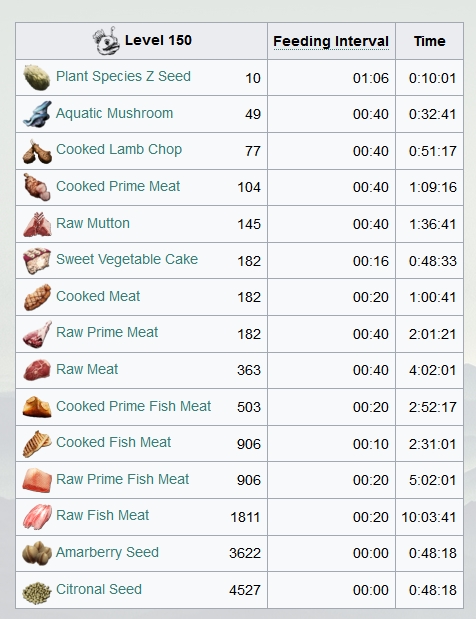Click the Citronal Seed icon
476x619 pixels.
[37, 592]
